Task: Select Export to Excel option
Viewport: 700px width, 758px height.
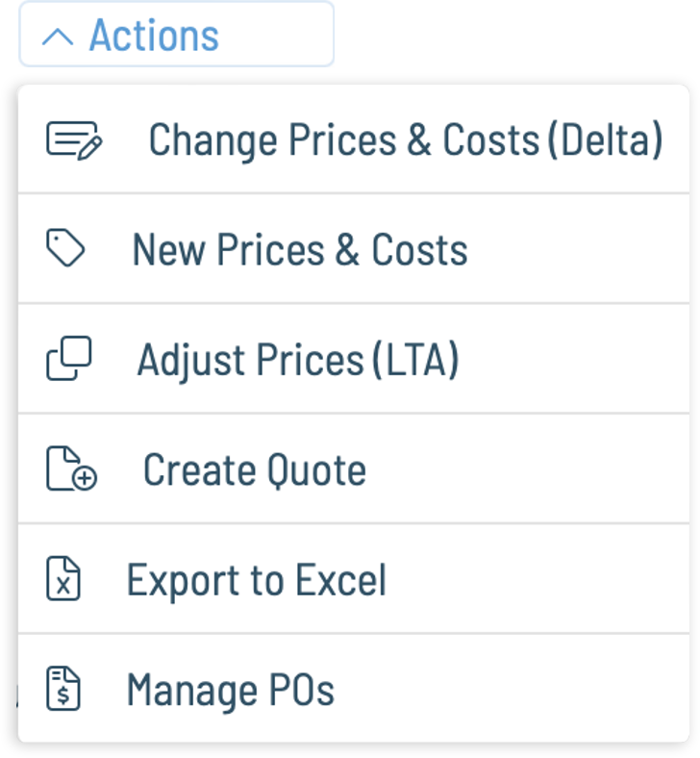Action: pyautogui.click(x=354, y=579)
